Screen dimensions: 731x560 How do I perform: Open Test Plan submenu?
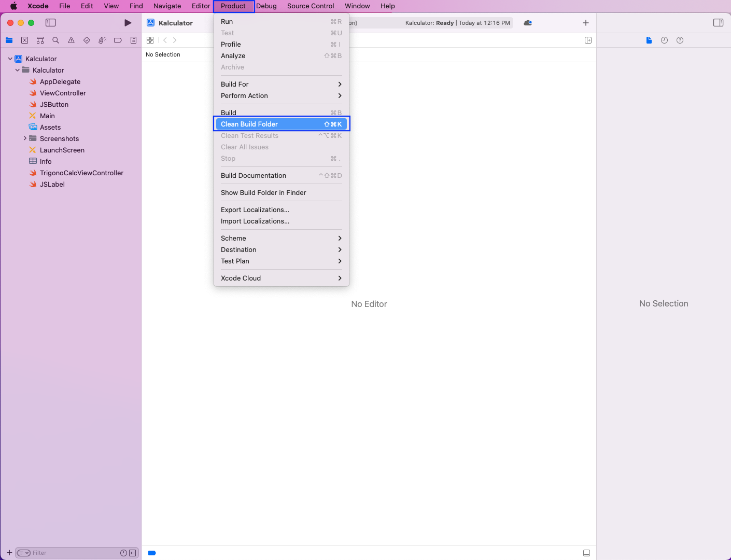coord(282,261)
